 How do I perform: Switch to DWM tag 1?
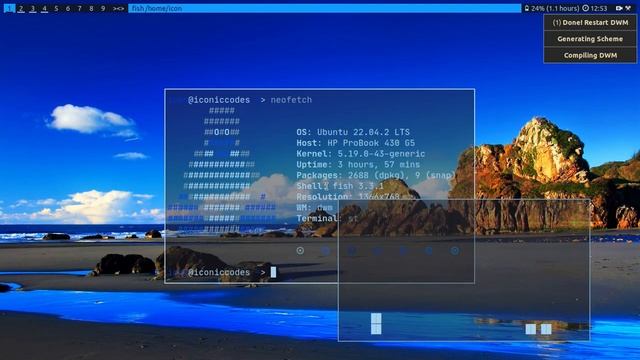(x=9, y=8)
